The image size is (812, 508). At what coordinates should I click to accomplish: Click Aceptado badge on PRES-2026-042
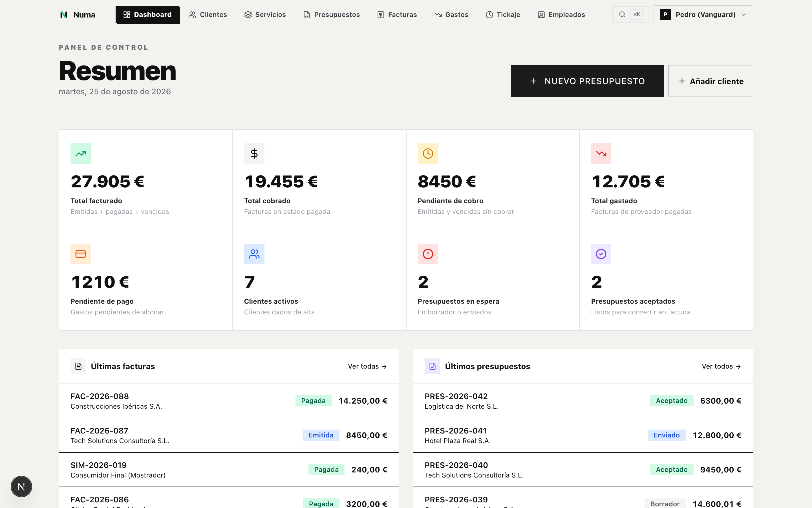tap(671, 401)
